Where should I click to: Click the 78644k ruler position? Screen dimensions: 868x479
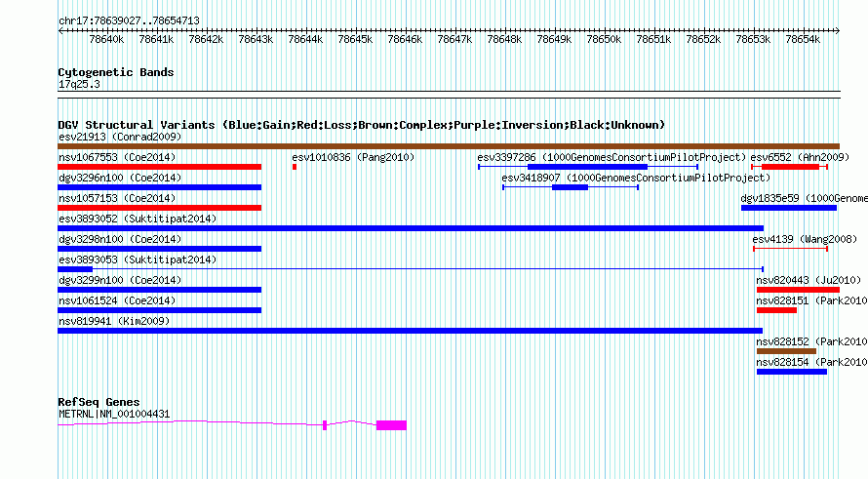click(x=305, y=40)
